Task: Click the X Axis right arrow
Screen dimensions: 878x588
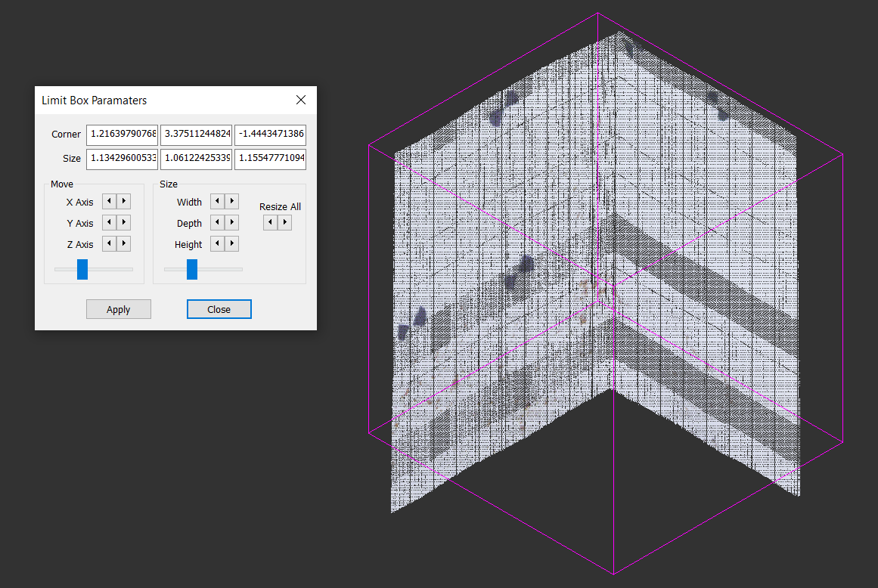Action: click(x=124, y=201)
